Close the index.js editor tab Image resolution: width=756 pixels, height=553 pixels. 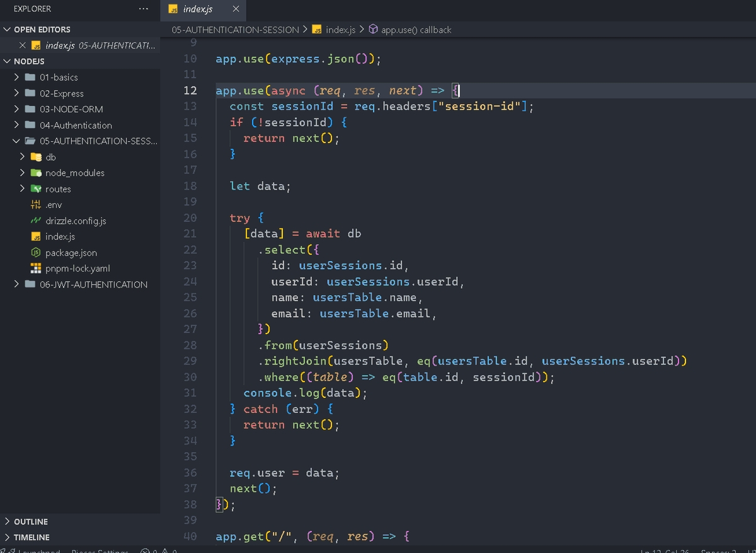tap(236, 9)
